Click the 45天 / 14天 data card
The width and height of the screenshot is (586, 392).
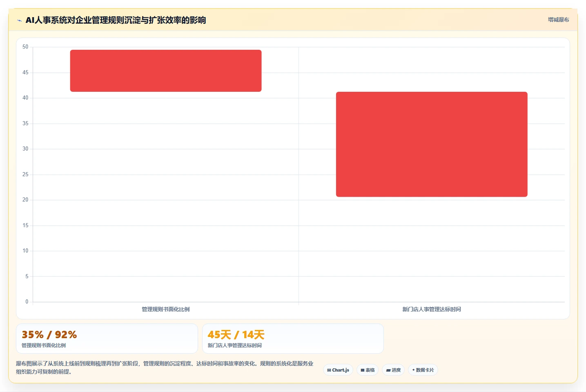[x=293, y=339]
